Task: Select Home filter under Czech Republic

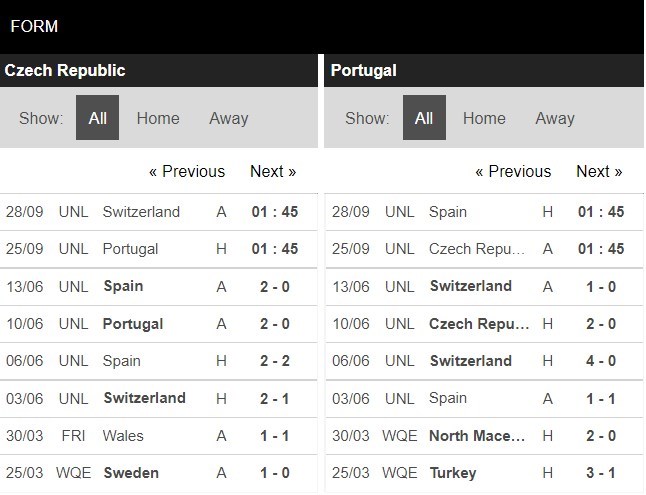Action: (x=158, y=118)
